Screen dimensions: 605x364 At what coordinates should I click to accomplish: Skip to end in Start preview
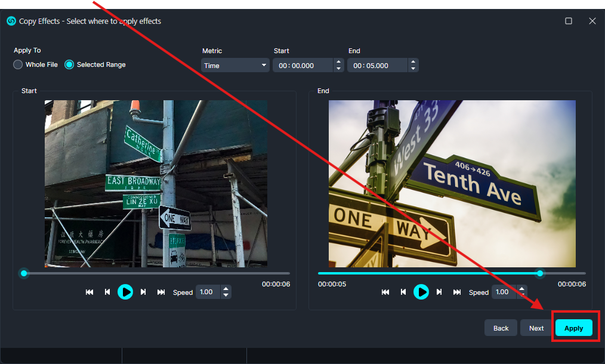point(161,292)
